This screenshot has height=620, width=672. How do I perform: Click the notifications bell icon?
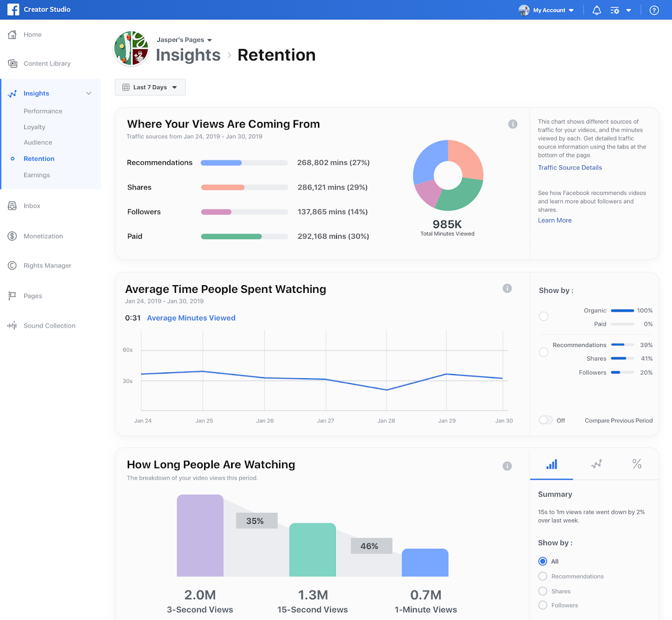597,10
